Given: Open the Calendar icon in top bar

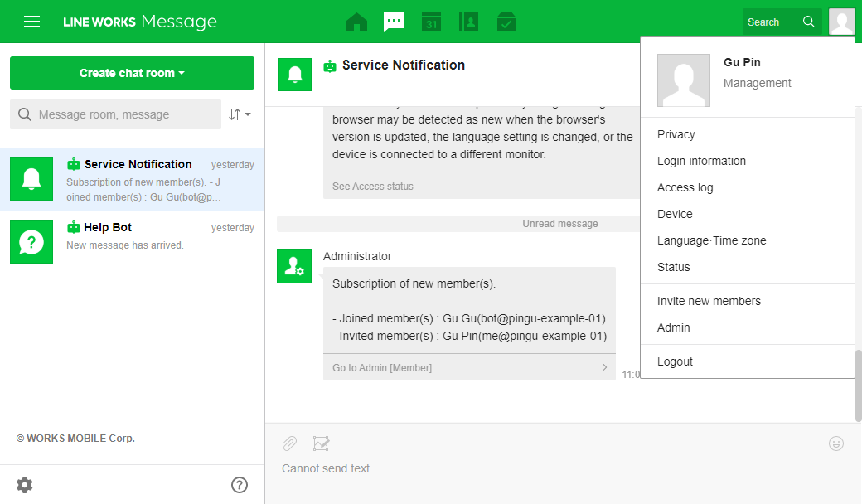Looking at the screenshot, I should [x=431, y=22].
